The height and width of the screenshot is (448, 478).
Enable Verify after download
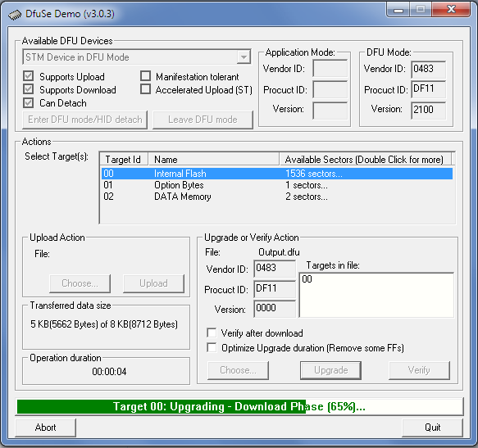click(212, 333)
